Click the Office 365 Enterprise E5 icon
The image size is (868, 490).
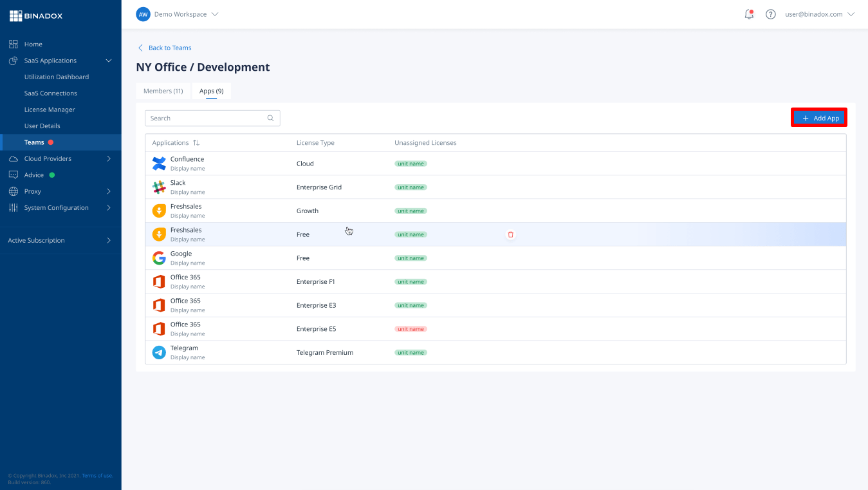[159, 329]
